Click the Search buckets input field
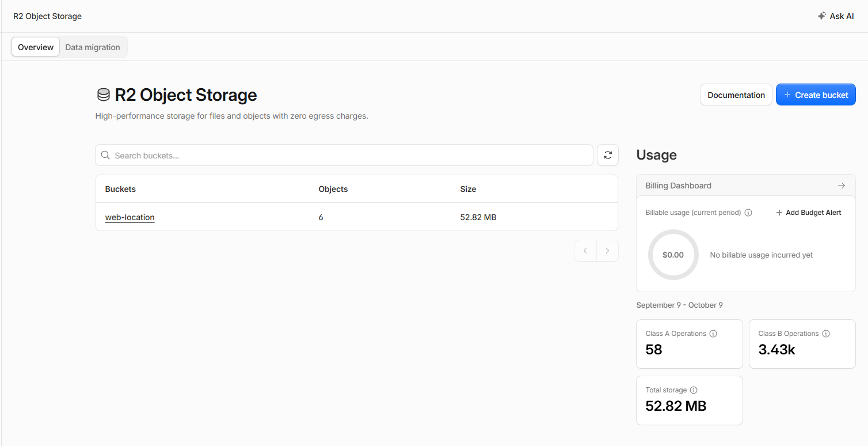 click(x=344, y=155)
